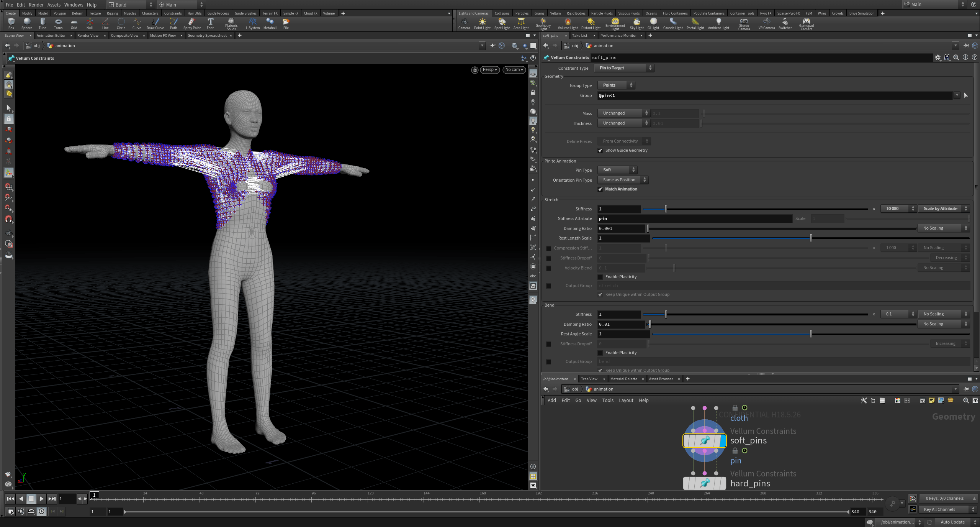Select the Sky Light shelf tool
This screenshot has width=980, height=527.
[x=636, y=24]
